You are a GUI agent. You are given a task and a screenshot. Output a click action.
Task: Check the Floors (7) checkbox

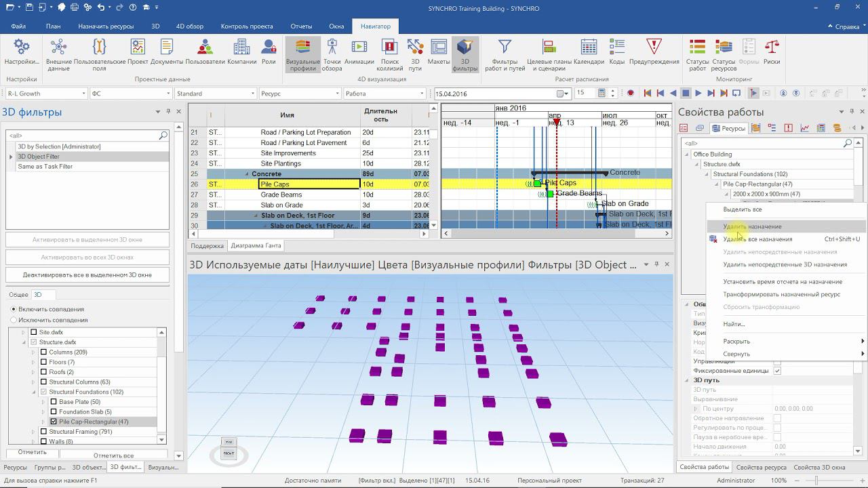point(44,362)
